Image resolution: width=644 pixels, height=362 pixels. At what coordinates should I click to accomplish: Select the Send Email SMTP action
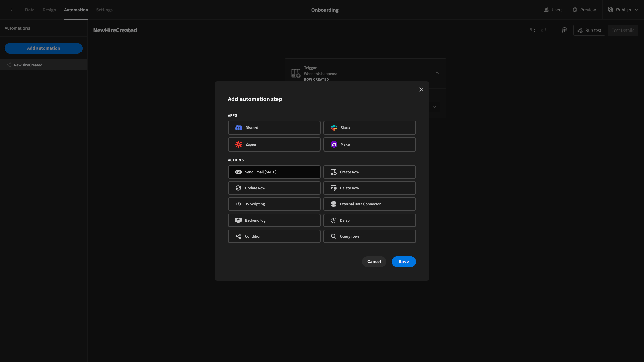point(274,172)
